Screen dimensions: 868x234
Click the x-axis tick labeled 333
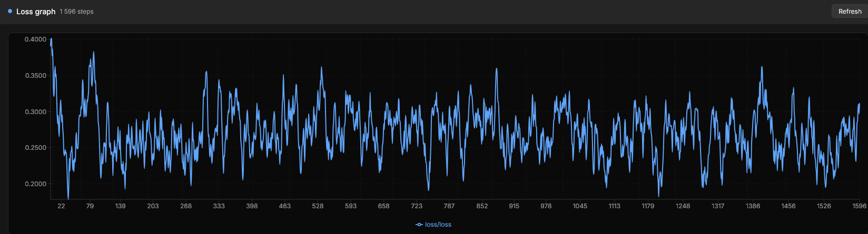219,206
